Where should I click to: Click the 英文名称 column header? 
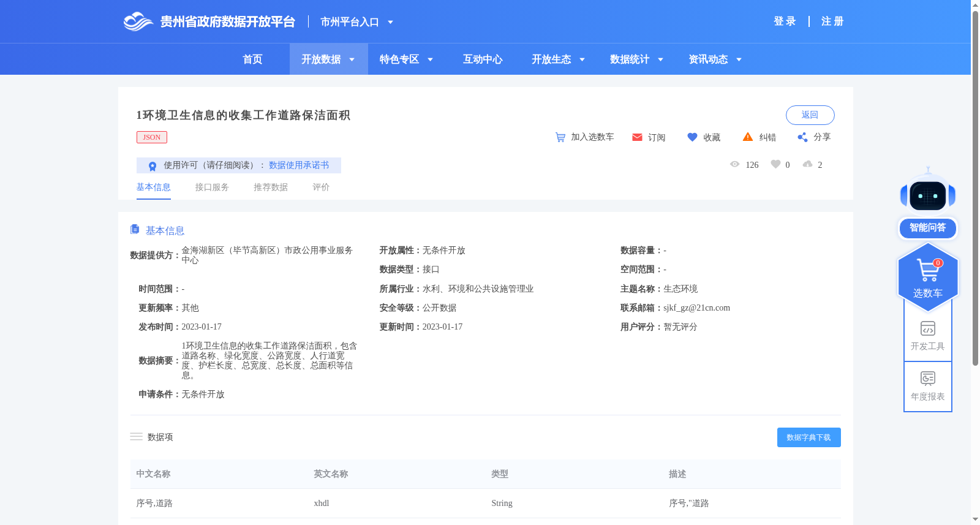(331, 474)
